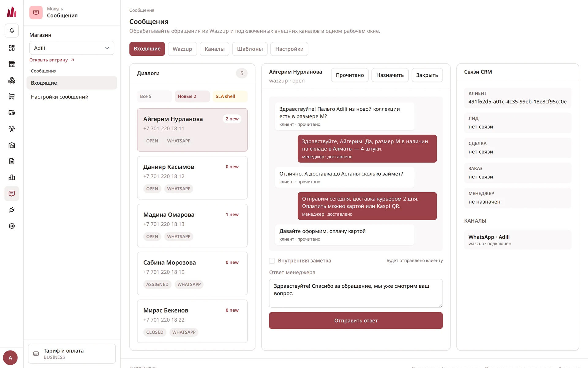The image size is (588, 368).
Task: Open the dashboard grid icon in sidebar
Action: tap(12, 48)
